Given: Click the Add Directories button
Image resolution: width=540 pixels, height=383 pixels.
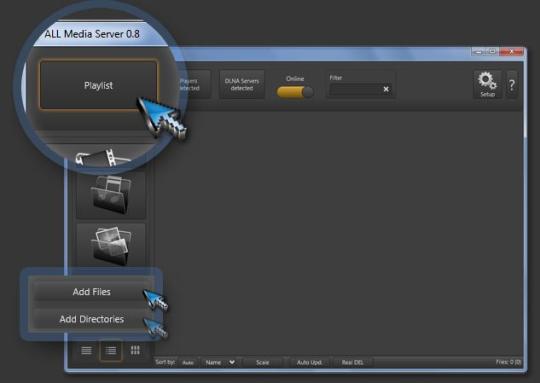Looking at the screenshot, I should coord(92,319).
